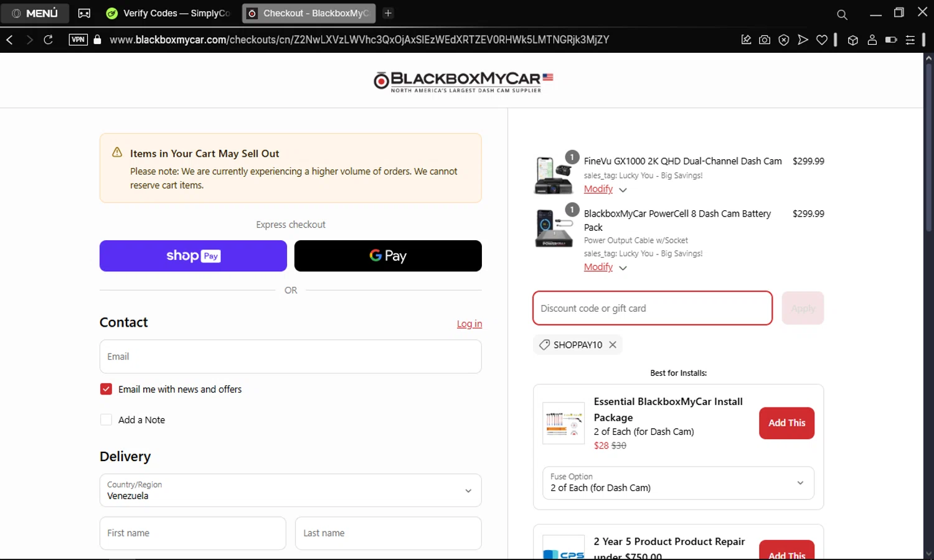Click the CPS product repair thumbnail
The width and height of the screenshot is (934, 560).
(x=564, y=548)
